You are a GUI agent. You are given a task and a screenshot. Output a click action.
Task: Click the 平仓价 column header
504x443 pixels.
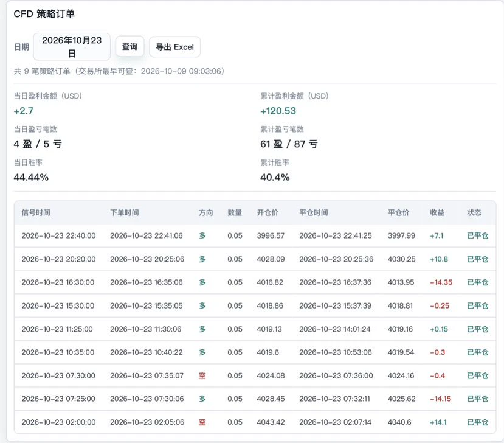pyautogui.click(x=398, y=212)
